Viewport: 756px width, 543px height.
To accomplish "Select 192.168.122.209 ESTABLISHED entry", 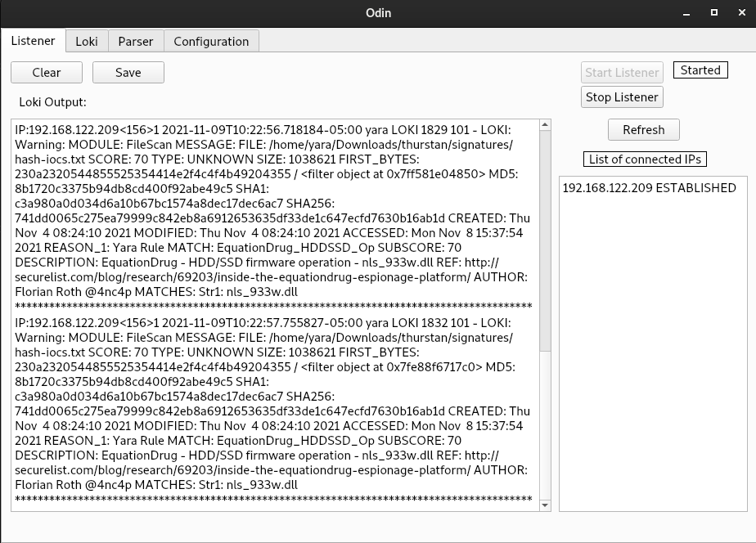I will tap(649, 188).
